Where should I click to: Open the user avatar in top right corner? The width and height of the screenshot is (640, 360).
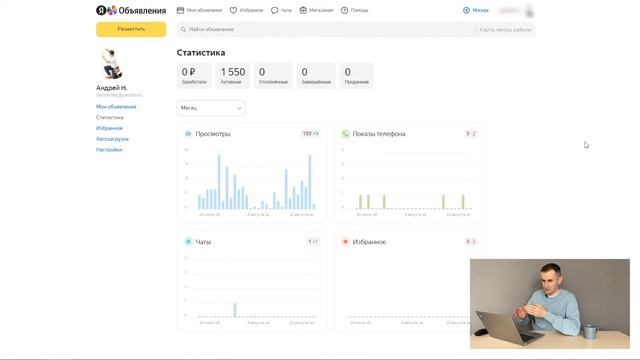pyautogui.click(x=529, y=11)
